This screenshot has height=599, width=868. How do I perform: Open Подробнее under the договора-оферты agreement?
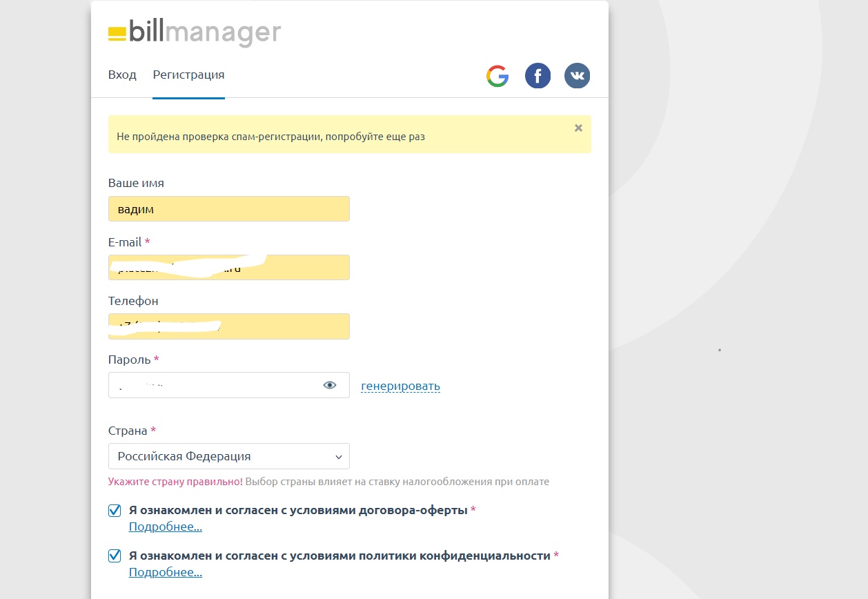(165, 527)
